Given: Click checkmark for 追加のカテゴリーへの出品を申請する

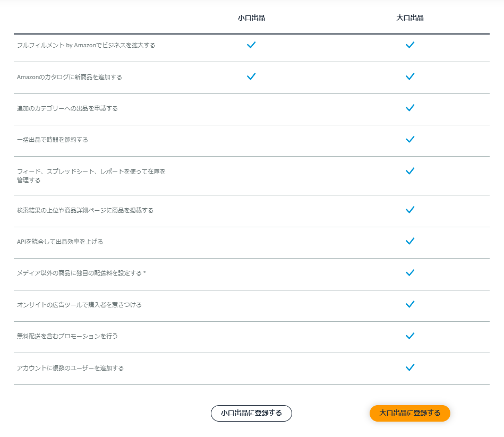Looking at the screenshot, I should point(409,108).
